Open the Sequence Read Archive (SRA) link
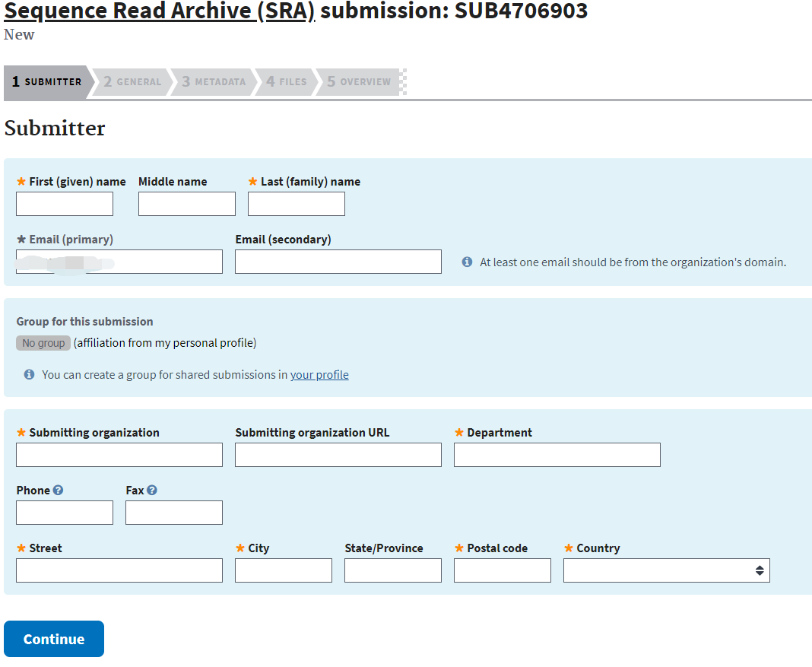The width and height of the screenshot is (812, 667). point(159,11)
